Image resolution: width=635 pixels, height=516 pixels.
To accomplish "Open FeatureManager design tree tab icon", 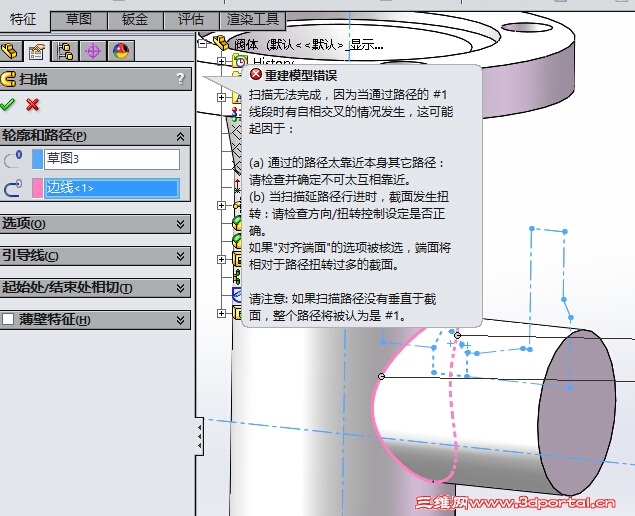I will pyautogui.click(x=10, y=51).
